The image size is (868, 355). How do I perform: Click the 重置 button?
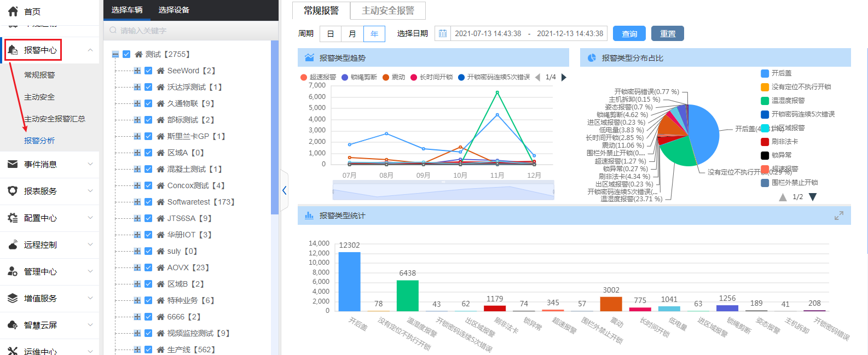point(667,33)
